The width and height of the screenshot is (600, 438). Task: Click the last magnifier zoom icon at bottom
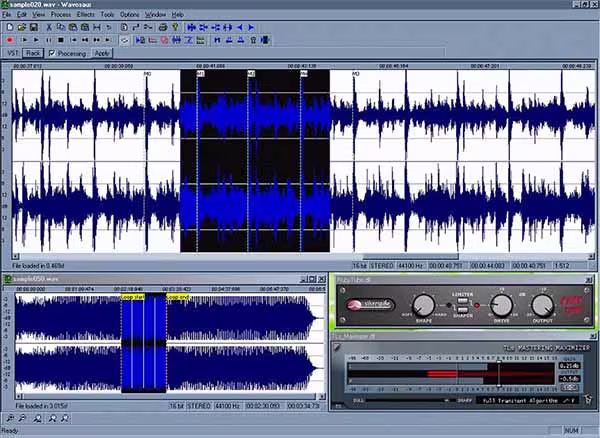click(x=65, y=418)
